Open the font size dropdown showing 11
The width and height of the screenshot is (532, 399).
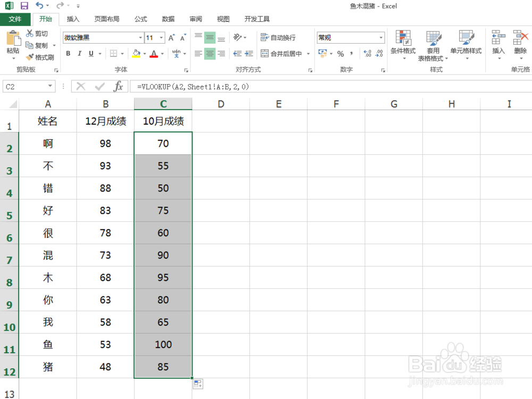(x=162, y=37)
